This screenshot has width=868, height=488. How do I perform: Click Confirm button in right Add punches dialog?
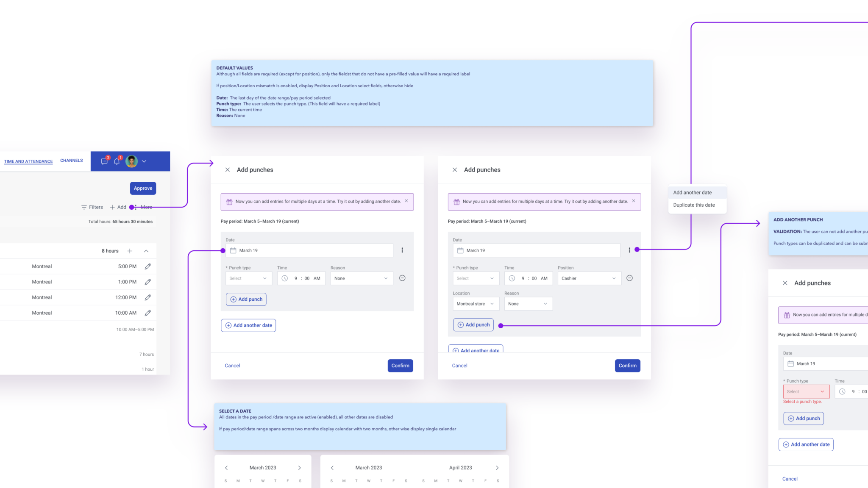tap(628, 365)
